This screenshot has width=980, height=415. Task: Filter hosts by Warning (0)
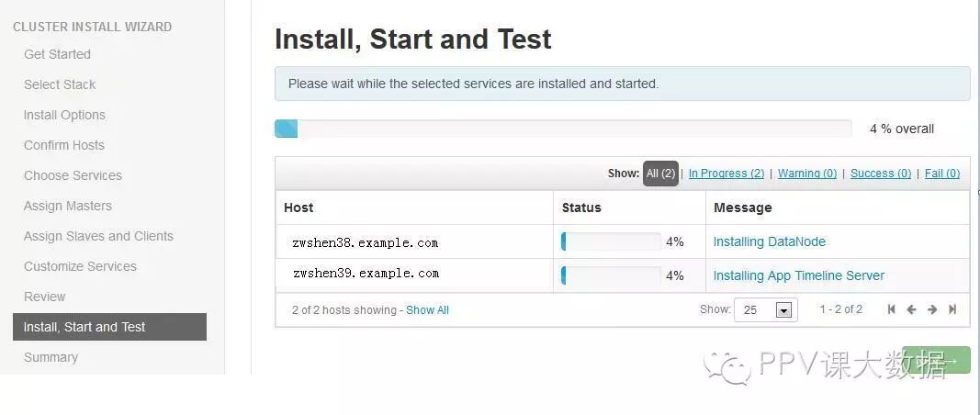(x=807, y=174)
